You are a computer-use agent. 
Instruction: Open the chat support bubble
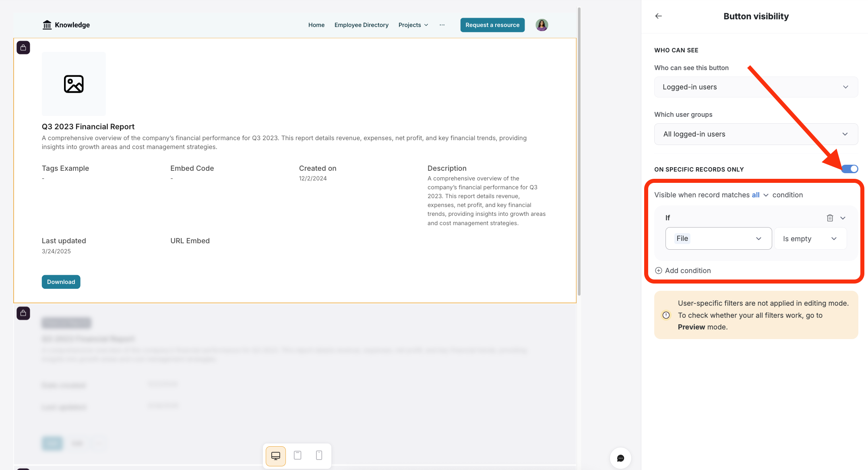pyautogui.click(x=620, y=458)
